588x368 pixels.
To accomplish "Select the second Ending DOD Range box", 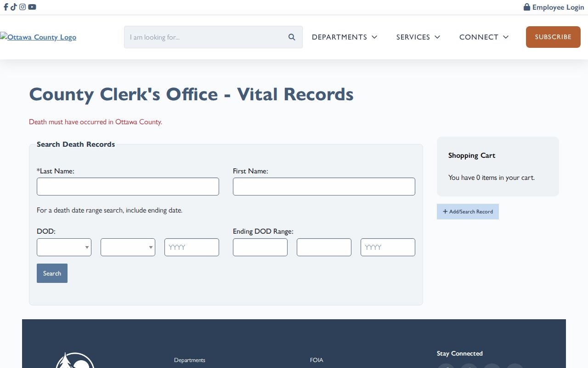I will coord(324,247).
